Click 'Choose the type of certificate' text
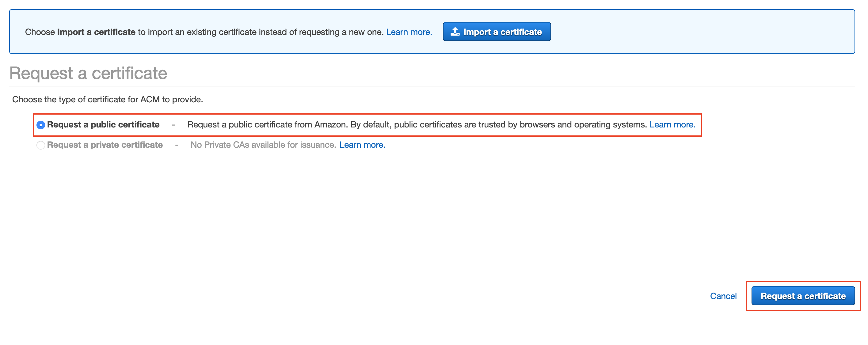 click(108, 99)
